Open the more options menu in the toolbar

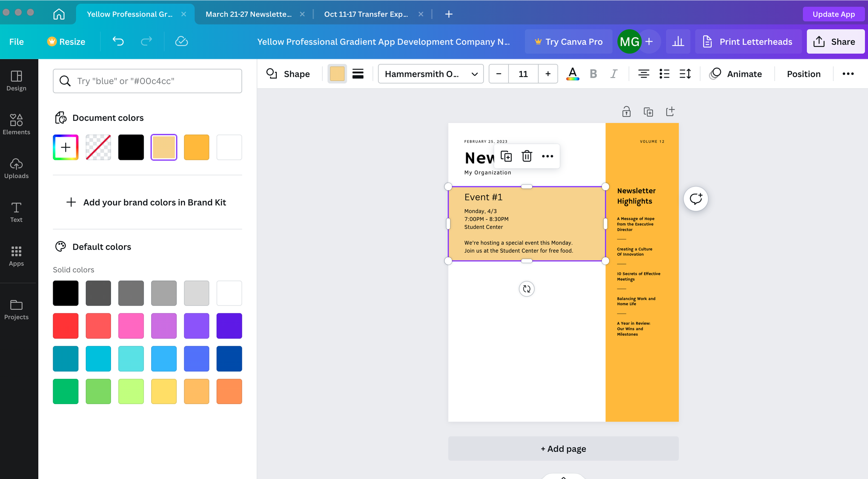click(x=848, y=74)
